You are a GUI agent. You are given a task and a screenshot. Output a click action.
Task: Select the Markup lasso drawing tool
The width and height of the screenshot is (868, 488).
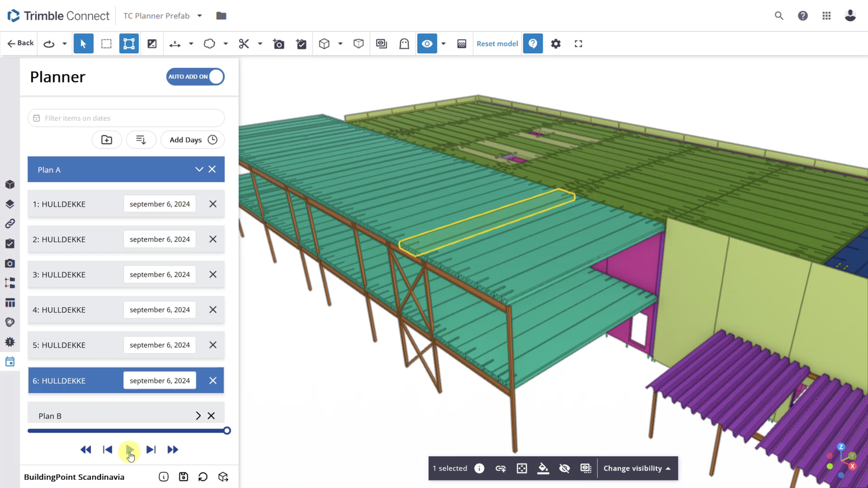click(x=209, y=43)
